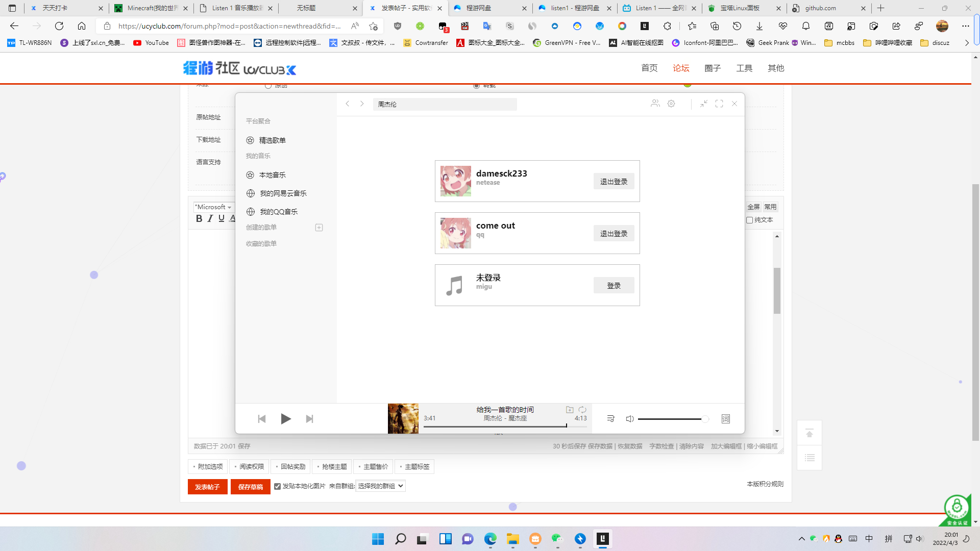Click the 发表帖子 submit button
The width and height of the screenshot is (980, 551).
[x=207, y=487]
